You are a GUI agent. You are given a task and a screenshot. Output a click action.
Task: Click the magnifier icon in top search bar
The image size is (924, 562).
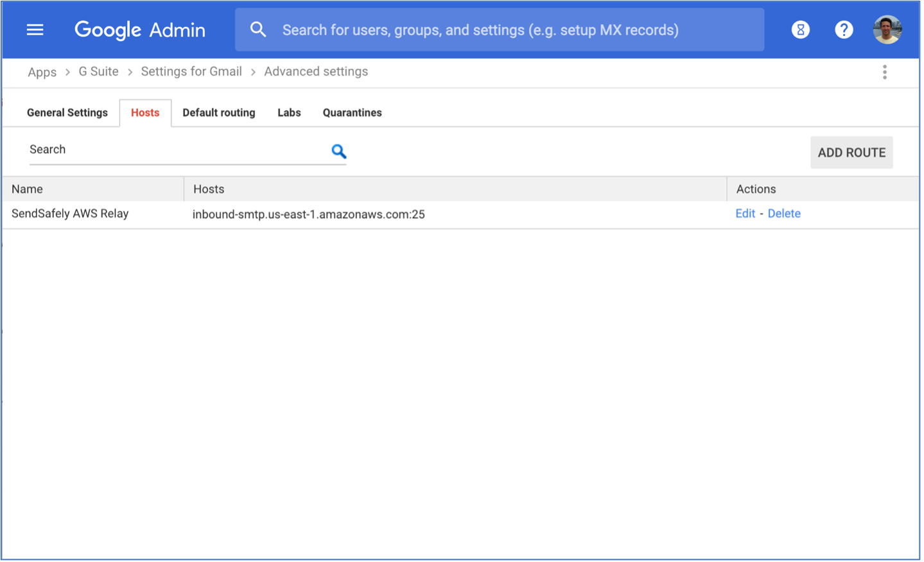pos(258,30)
